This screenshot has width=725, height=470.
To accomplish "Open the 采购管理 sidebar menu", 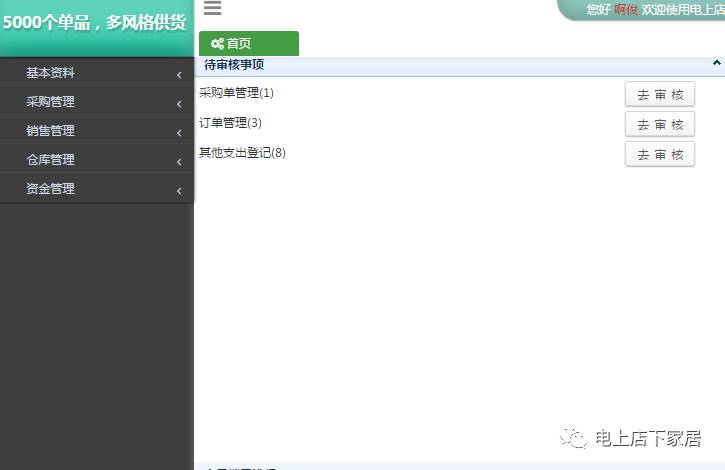I will (x=50, y=102).
